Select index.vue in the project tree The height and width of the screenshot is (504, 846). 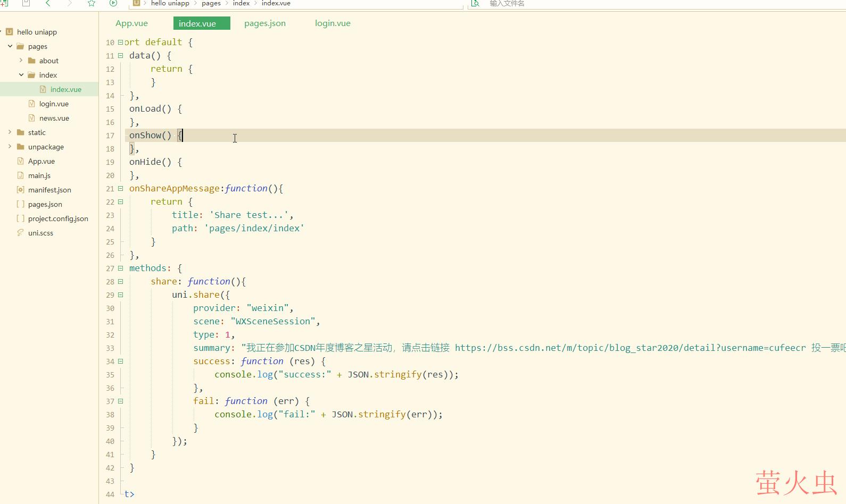click(x=49, y=89)
